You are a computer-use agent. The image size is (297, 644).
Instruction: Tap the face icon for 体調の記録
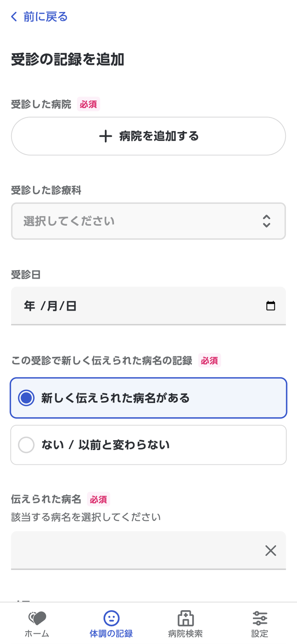(x=111, y=618)
